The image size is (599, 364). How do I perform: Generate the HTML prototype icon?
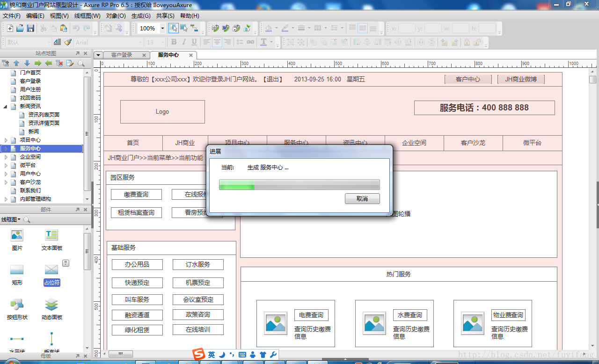pos(216,28)
